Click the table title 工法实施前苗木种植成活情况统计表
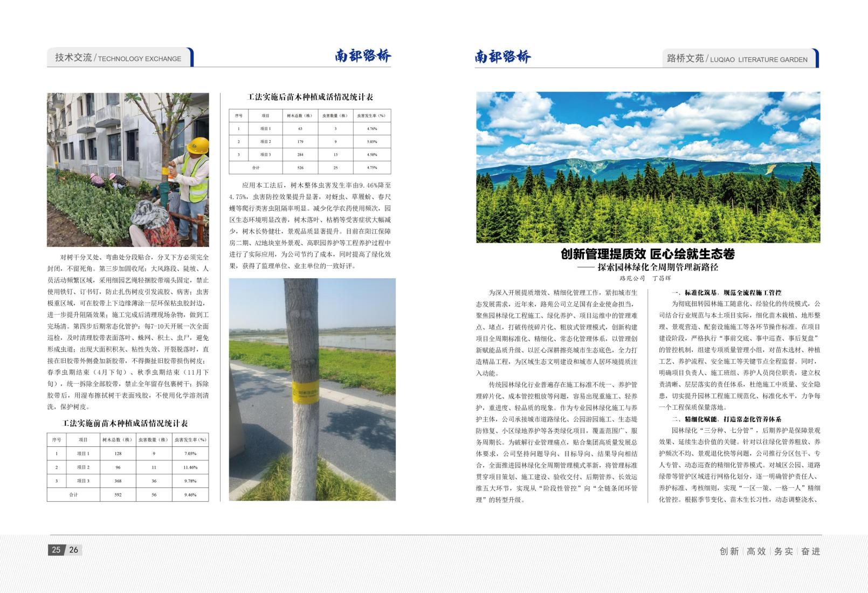The width and height of the screenshot is (868, 593). coord(125,423)
